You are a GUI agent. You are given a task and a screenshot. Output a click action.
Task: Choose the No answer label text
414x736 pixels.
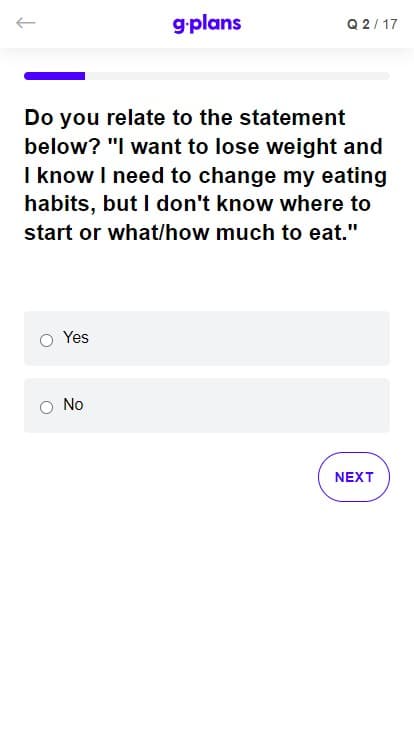click(73, 404)
